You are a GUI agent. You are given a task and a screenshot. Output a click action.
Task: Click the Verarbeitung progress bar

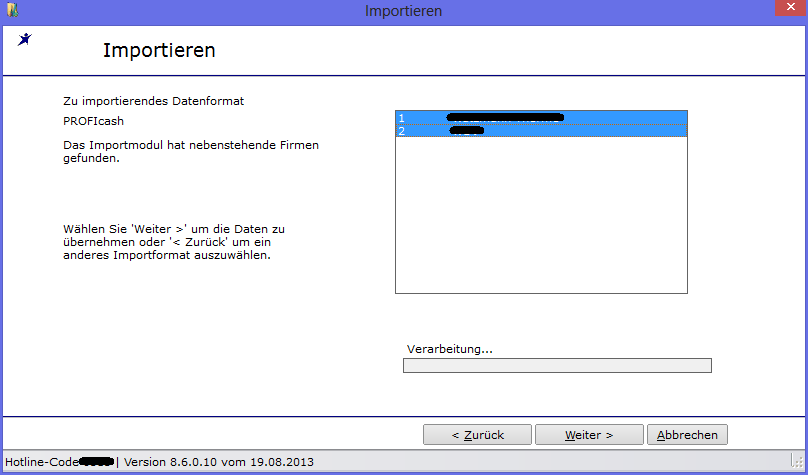tap(557, 365)
